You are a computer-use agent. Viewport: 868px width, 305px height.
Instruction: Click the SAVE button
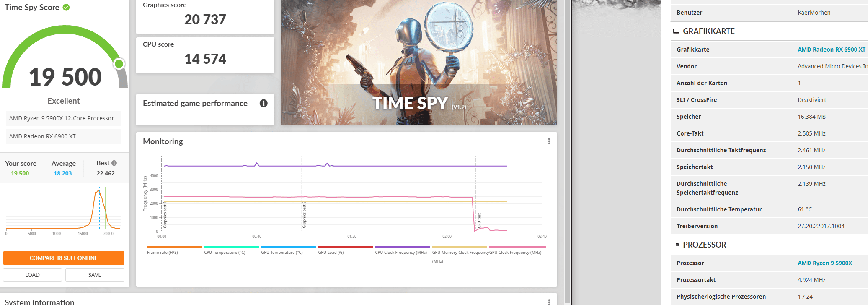[x=95, y=275]
